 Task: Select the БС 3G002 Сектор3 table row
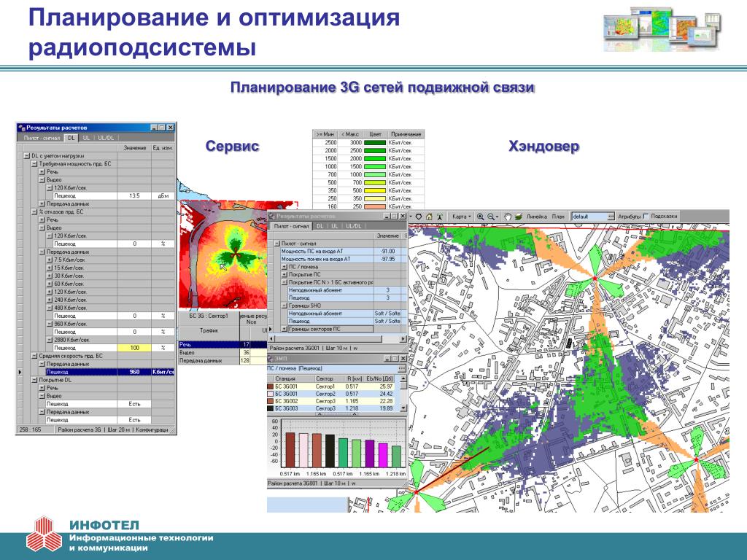[332, 401]
